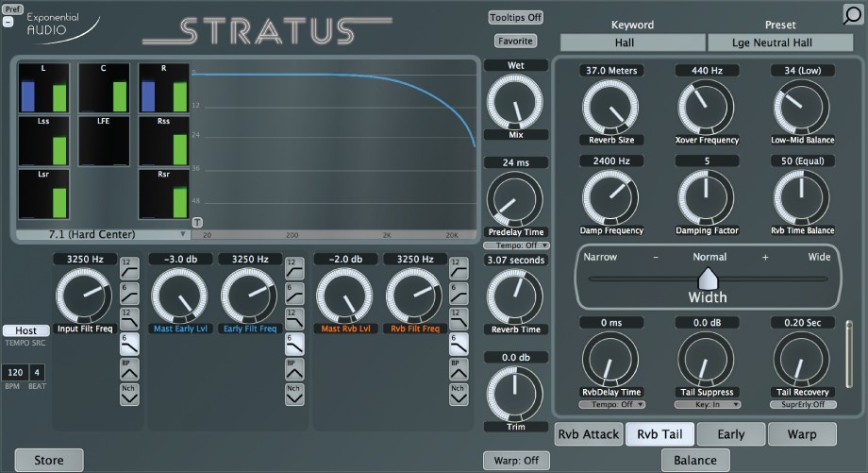Click the Reverb Time knob
The height and width of the screenshot is (473, 868).
click(x=515, y=297)
